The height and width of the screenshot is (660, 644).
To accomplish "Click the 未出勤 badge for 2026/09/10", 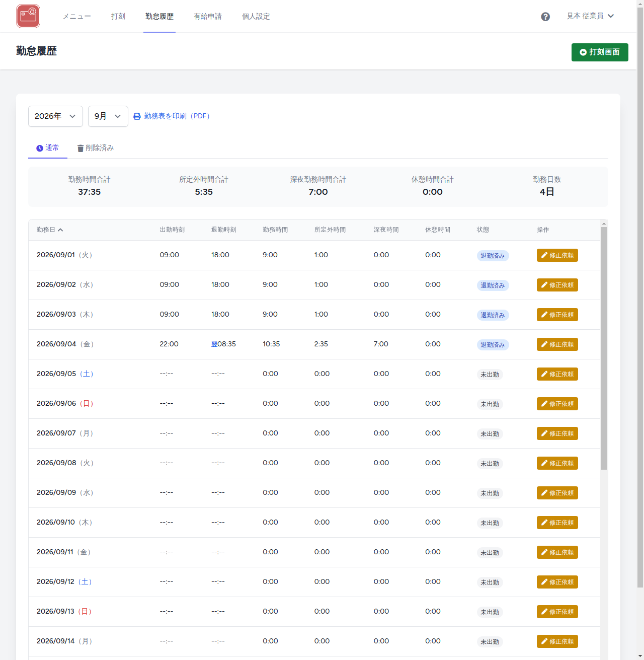I will (490, 523).
